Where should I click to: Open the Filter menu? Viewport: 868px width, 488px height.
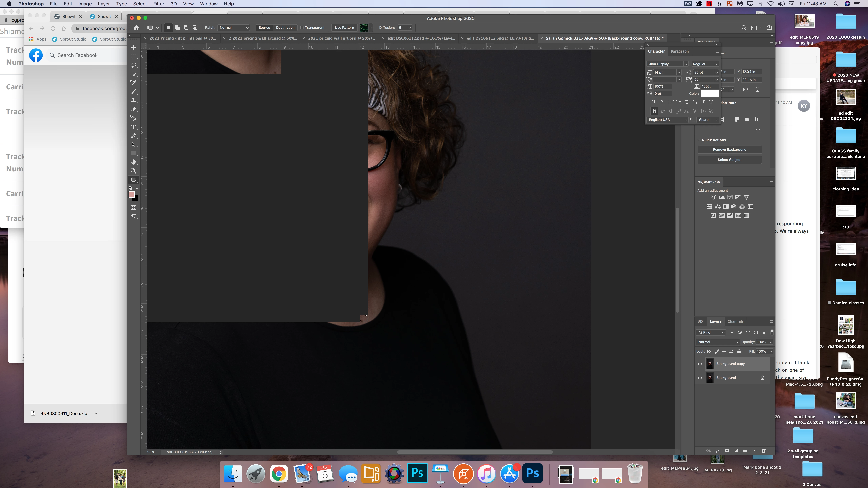(x=158, y=4)
